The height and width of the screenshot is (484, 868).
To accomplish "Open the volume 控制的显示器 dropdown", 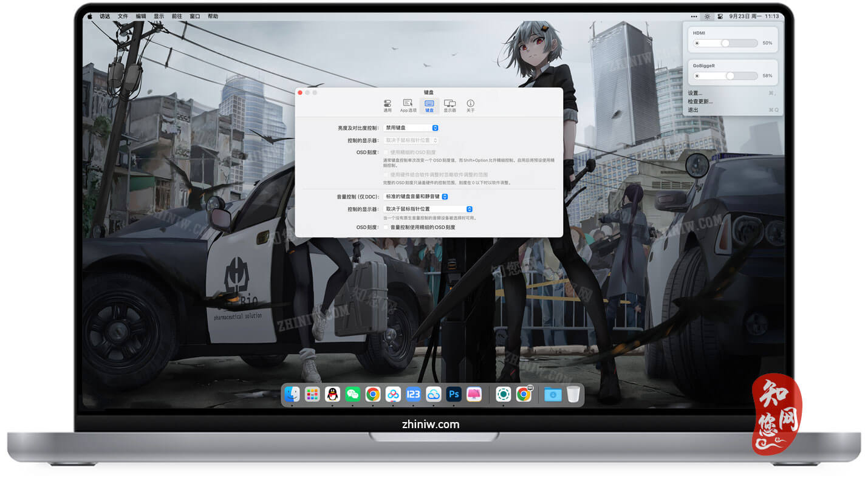I will point(428,209).
